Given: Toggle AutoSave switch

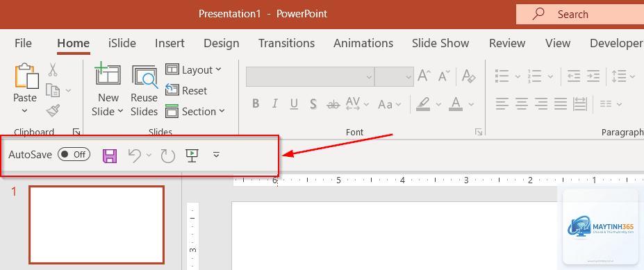Looking at the screenshot, I should point(74,154).
